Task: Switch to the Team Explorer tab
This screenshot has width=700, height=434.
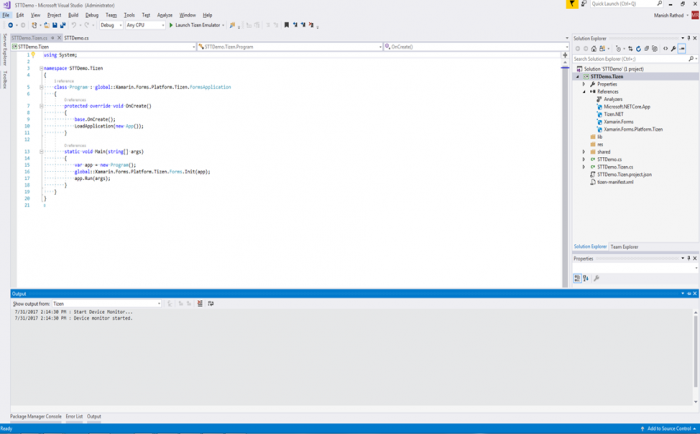Action: pos(624,246)
